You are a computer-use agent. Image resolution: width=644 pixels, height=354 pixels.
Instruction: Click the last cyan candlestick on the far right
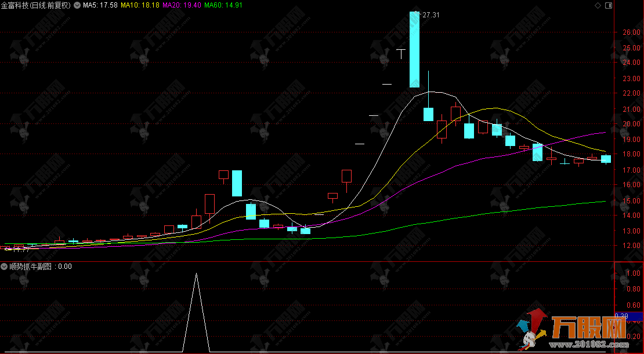[606, 159]
